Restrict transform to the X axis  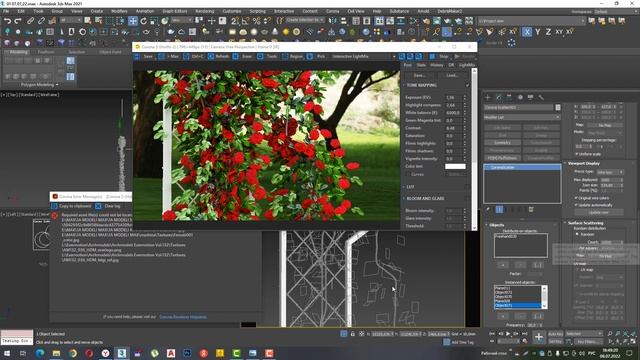pyautogui.click(x=527, y=32)
